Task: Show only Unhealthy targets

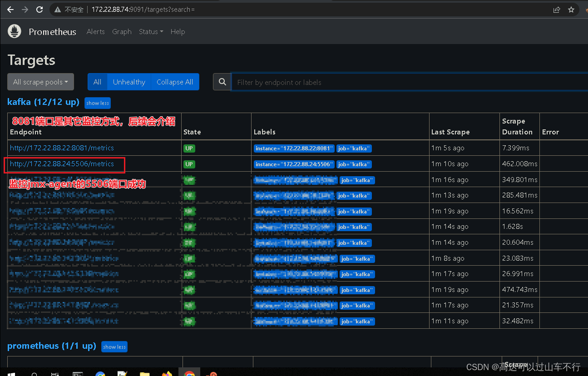Action: click(129, 82)
